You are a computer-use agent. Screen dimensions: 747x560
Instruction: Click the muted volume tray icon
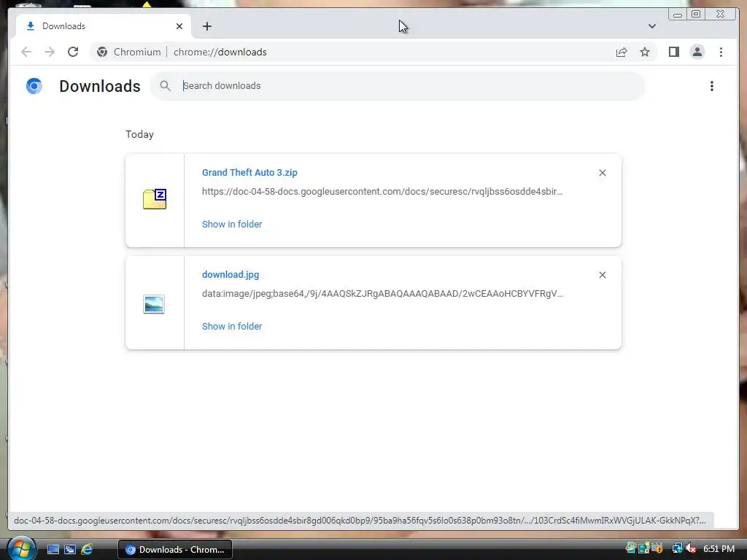point(692,548)
